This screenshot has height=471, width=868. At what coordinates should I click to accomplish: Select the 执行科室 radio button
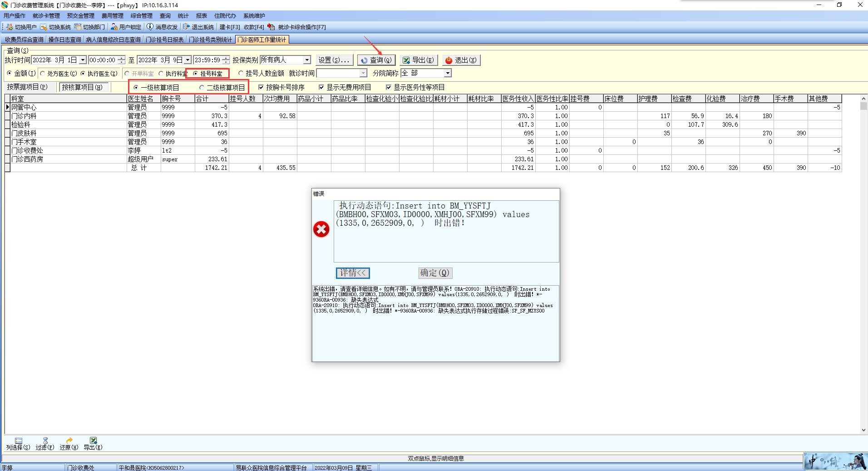coord(161,73)
